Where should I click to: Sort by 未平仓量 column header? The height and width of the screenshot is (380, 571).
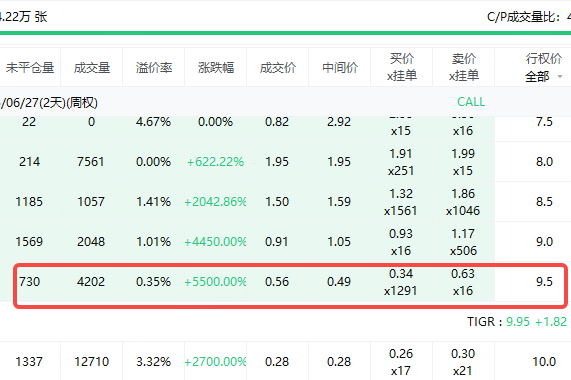coord(30,68)
